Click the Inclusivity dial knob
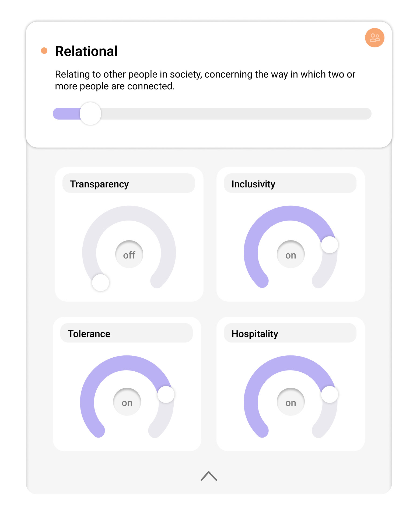 tap(330, 244)
